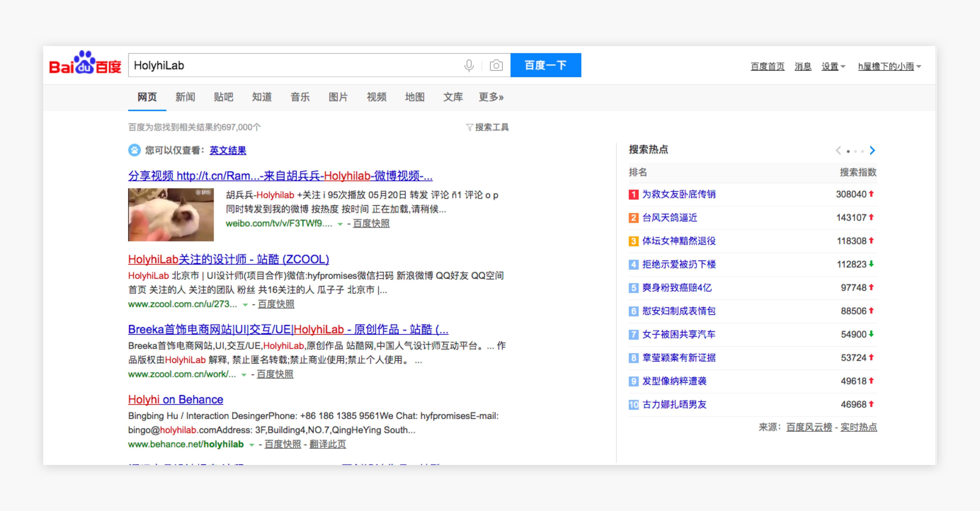Click the weibo.com/tv/v/F3TWf9 URL text
980x511 pixels.
(x=279, y=223)
